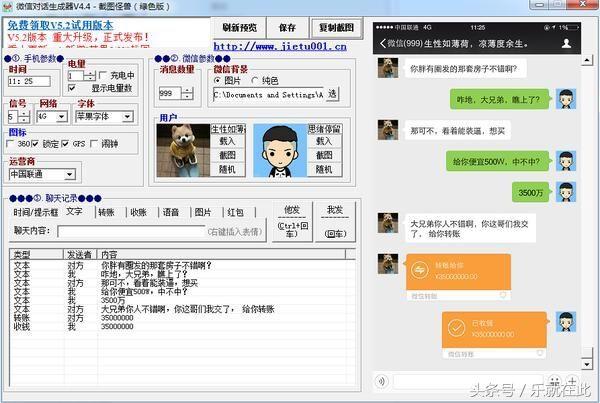Switch to the 转账 tab
The image size is (600, 403).
(x=107, y=212)
